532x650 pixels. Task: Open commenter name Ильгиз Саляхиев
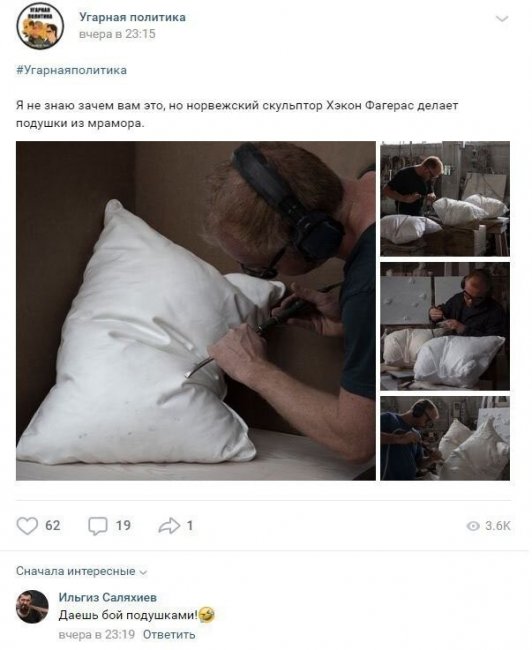coord(108,597)
